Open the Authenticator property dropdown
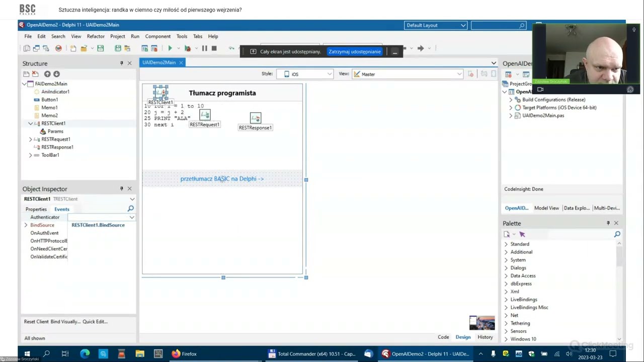Screen dimensions: 644x362 tap(132, 217)
